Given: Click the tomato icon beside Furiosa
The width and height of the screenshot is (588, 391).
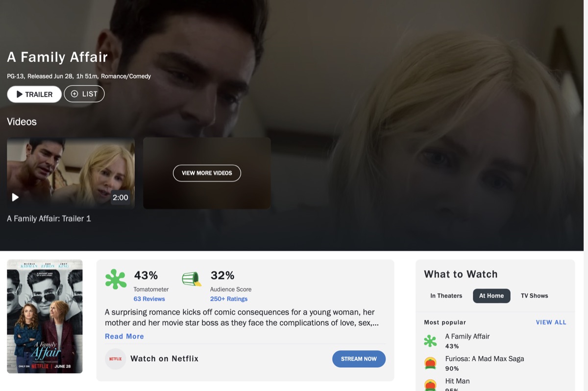Looking at the screenshot, I should point(430,364).
